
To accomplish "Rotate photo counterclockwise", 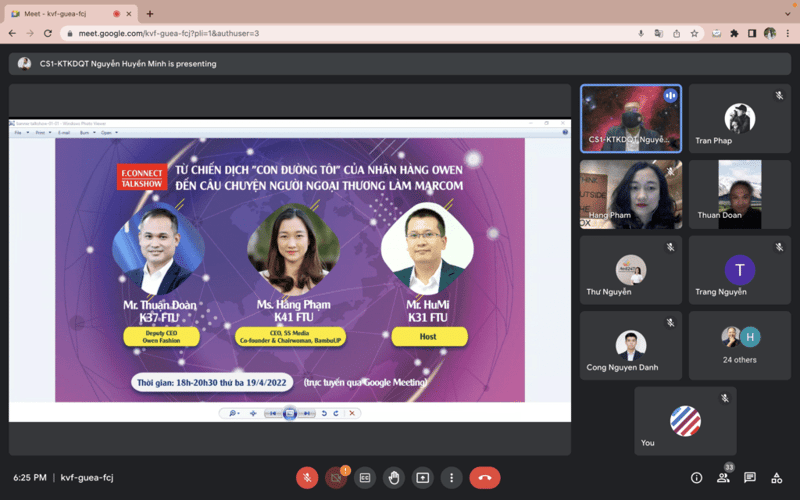I will point(324,413).
